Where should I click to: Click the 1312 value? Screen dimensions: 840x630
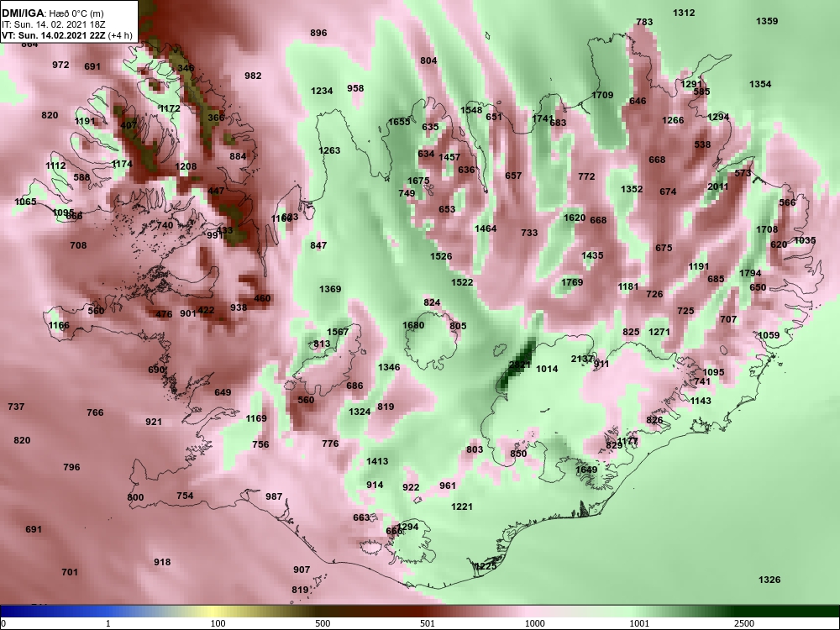pyautogui.click(x=684, y=13)
